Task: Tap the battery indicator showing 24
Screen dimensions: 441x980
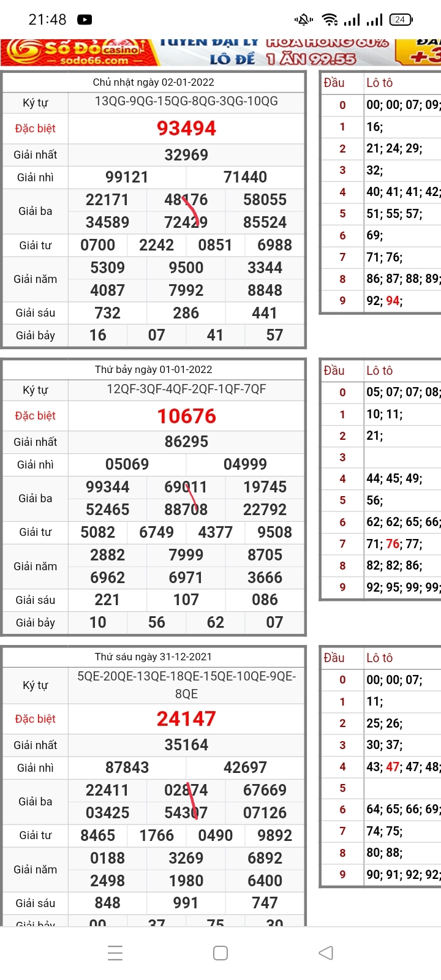Action: [401, 20]
